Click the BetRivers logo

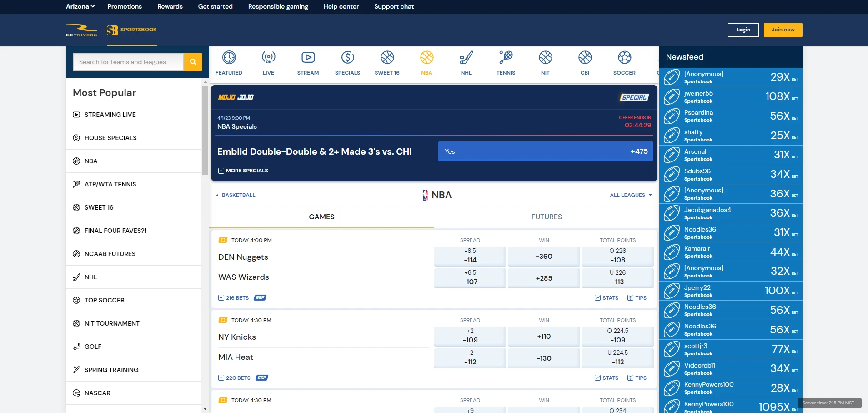tap(81, 30)
